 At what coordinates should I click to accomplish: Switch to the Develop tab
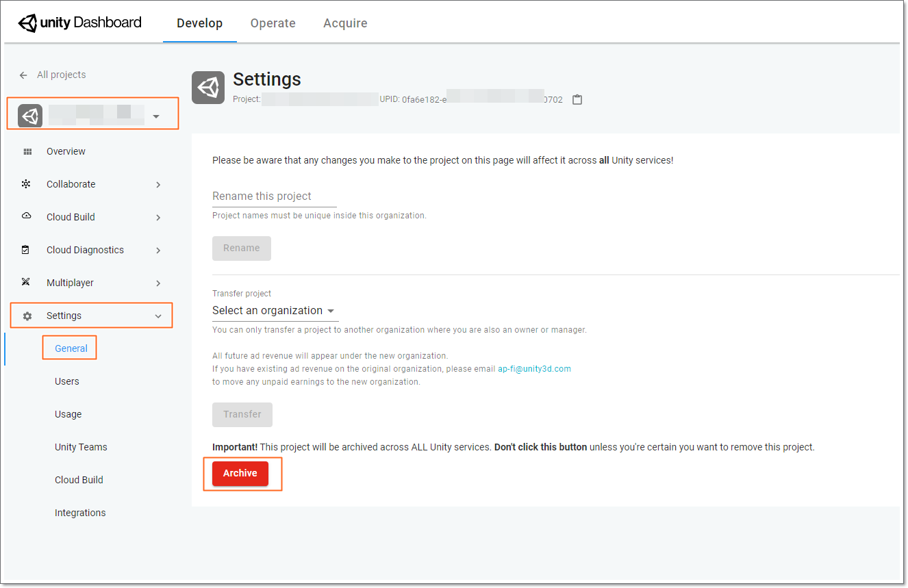199,23
